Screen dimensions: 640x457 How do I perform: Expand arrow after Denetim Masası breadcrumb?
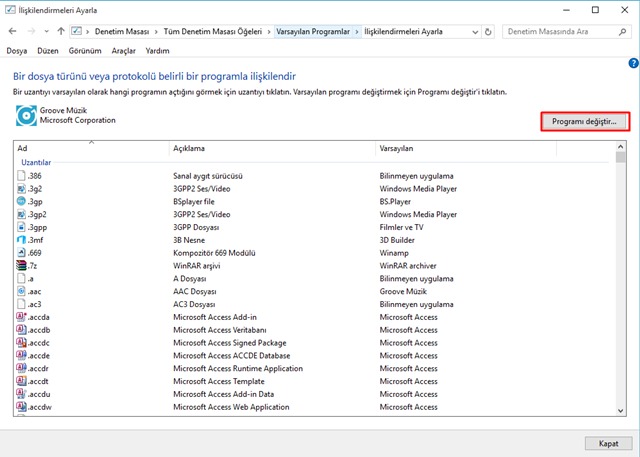[156, 31]
